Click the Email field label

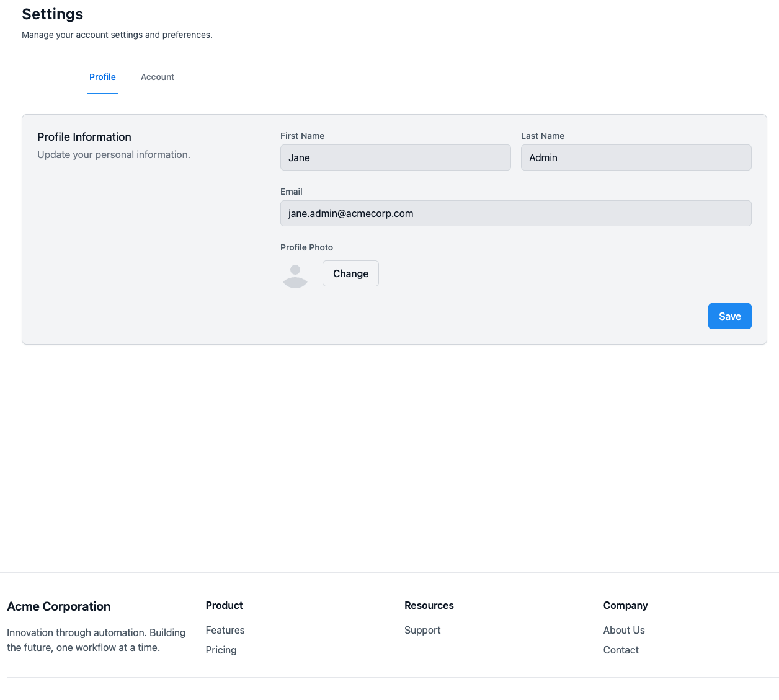[292, 192]
